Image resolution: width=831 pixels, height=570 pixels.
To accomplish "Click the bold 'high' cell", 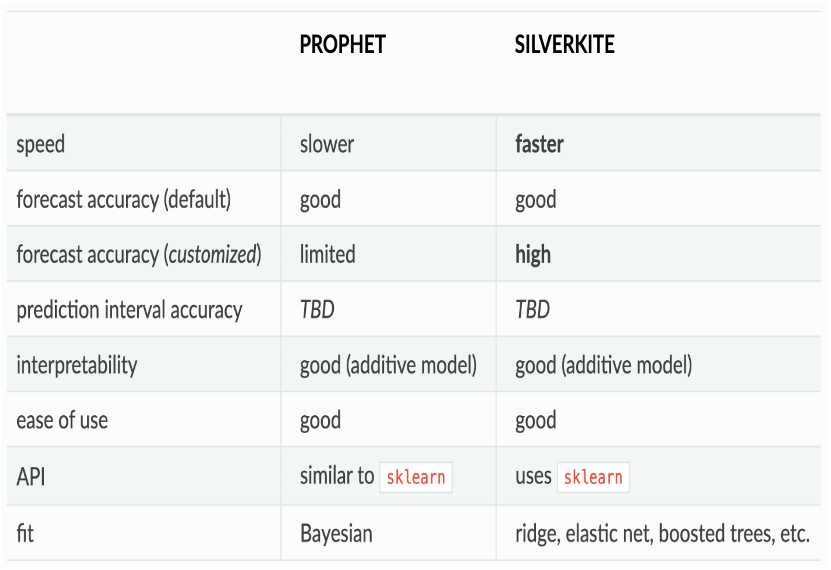I will (533, 254).
